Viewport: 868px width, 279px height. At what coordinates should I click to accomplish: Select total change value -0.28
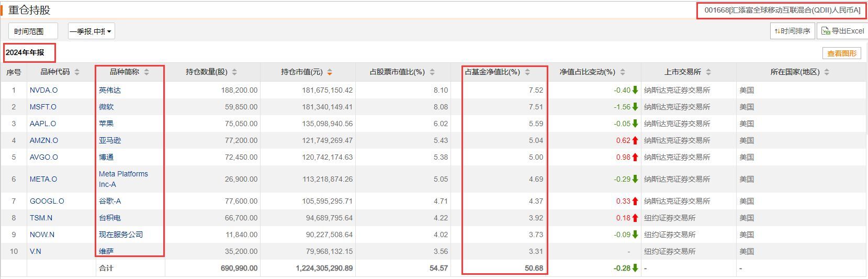tap(622, 268)
